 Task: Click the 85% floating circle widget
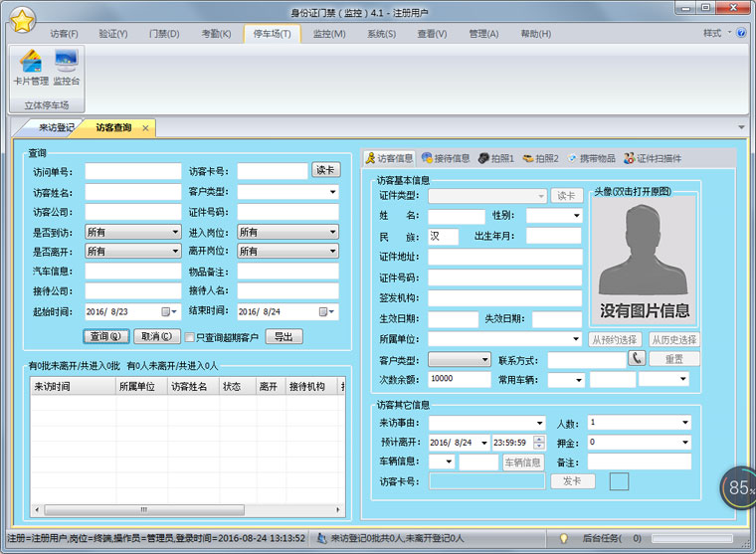tap(738, 487)
